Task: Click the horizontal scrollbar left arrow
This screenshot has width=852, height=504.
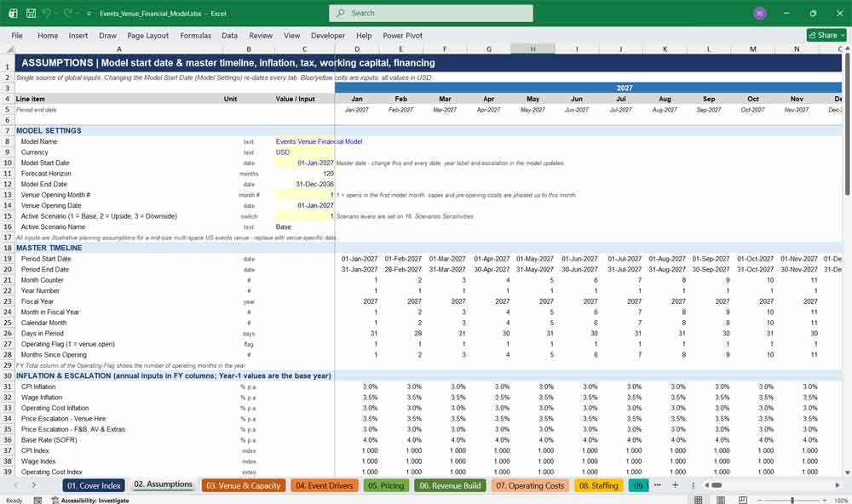Action: pos(707,485)
